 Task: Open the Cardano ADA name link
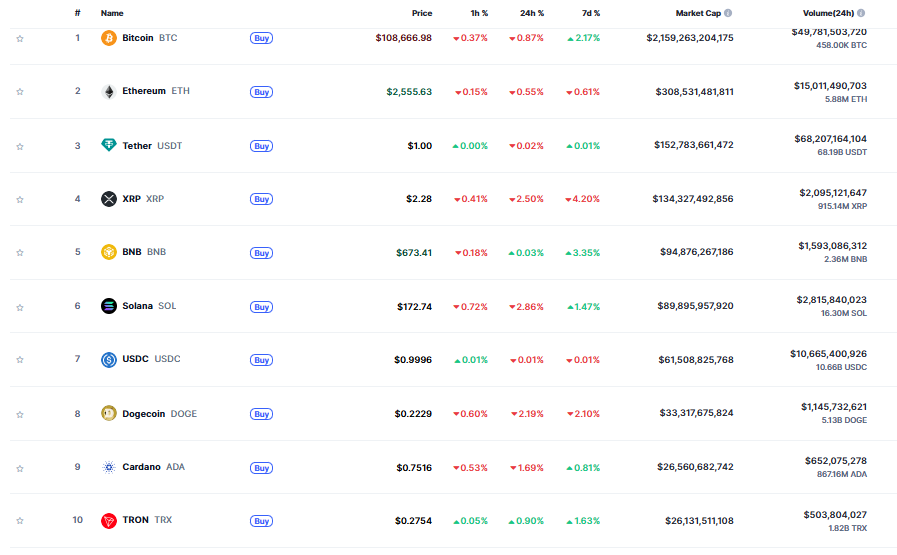click(154, 467)
